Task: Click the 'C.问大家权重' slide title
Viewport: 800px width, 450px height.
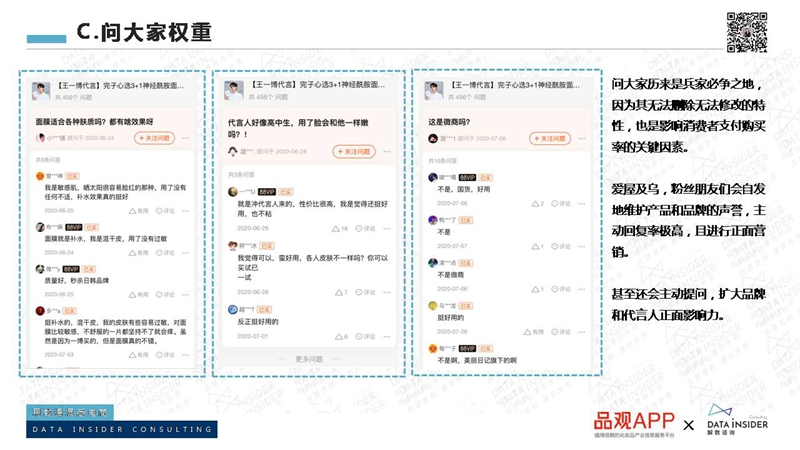Action: (x=144, y=32)
